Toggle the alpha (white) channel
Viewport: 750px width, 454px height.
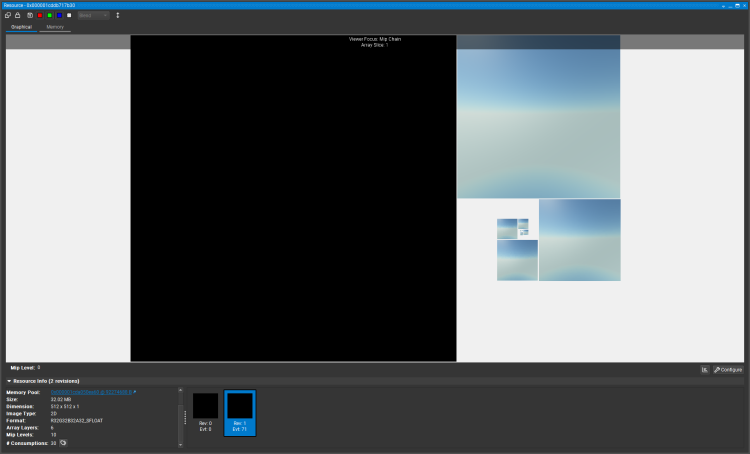(69, 15)
